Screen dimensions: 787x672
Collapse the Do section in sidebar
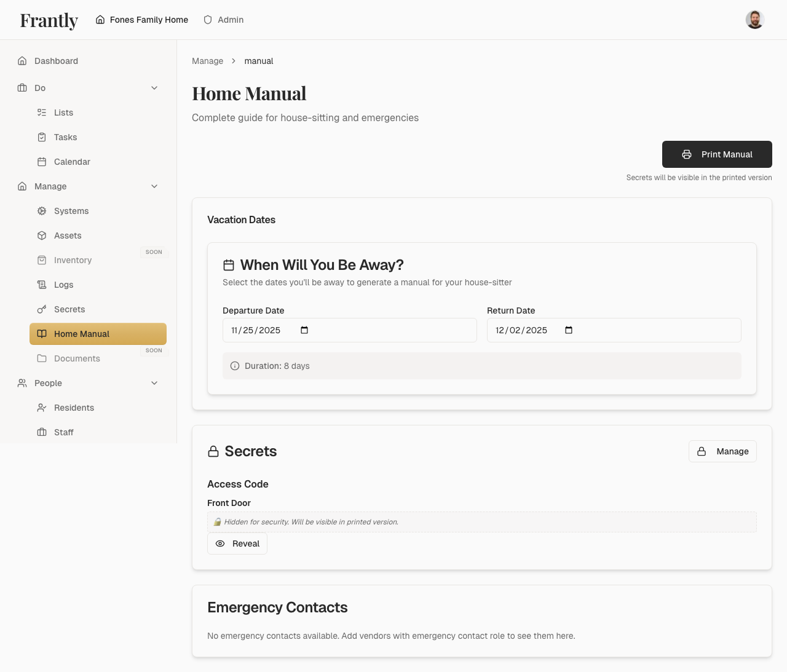coord(154,88)
